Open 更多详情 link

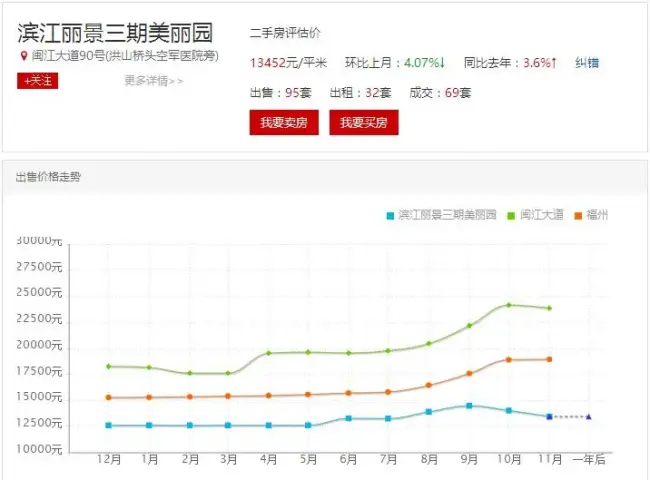tap(154, 80)
